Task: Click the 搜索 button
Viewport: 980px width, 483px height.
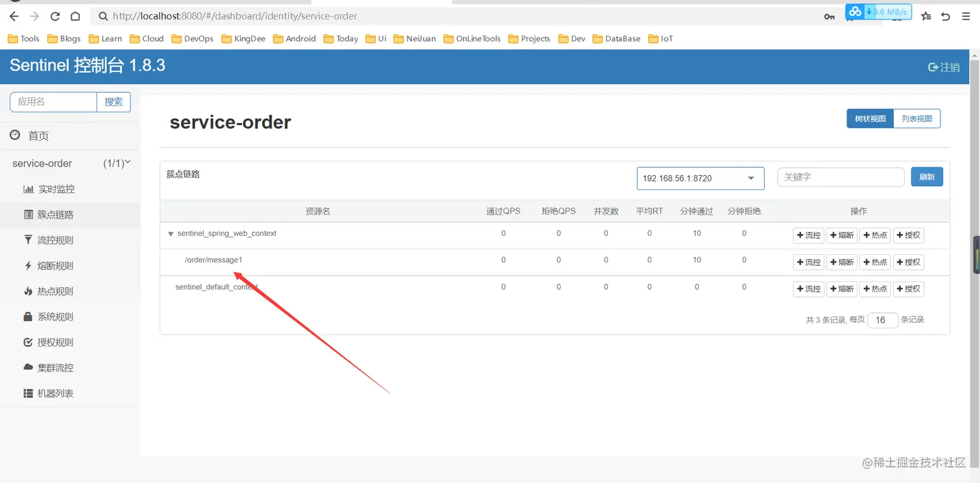Action: point(114,102)
